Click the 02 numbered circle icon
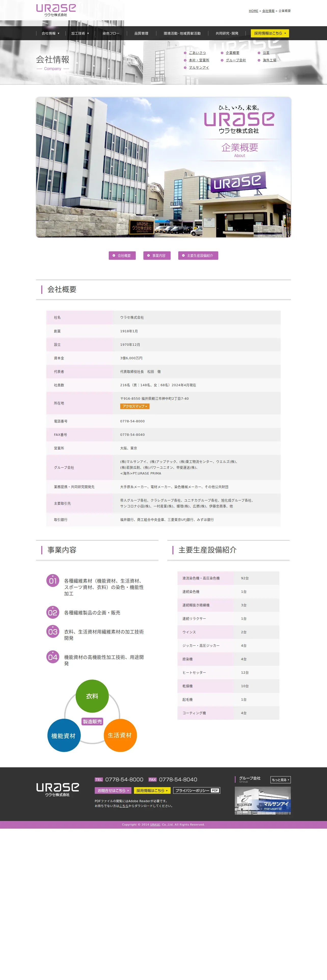Screen dimensions: 327x980 [x=52, y=613]
